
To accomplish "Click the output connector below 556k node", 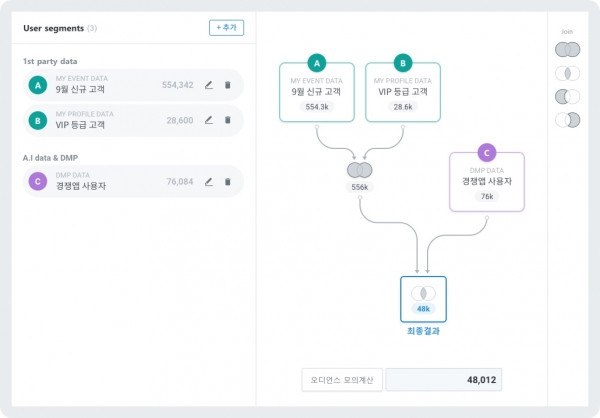I will click(360, 197).
